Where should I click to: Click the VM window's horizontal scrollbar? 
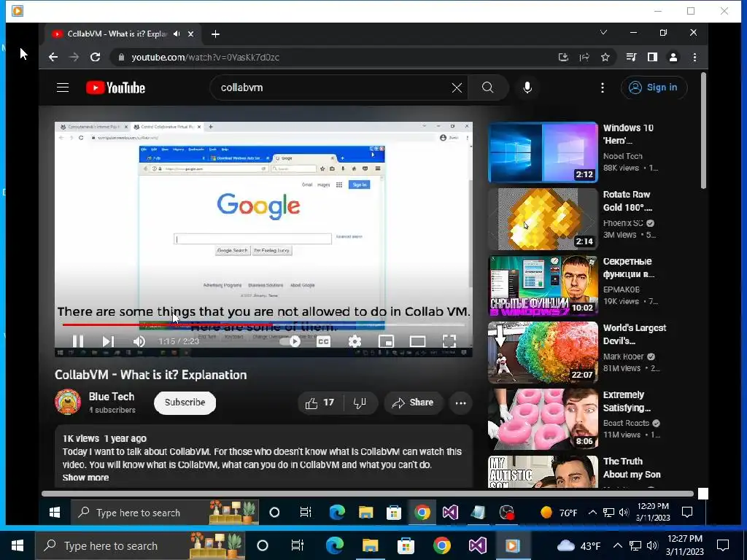coord(368,494)
